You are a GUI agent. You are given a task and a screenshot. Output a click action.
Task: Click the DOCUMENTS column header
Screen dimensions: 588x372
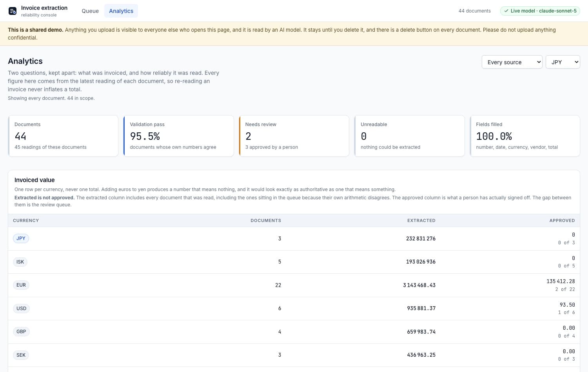point(266,220)
